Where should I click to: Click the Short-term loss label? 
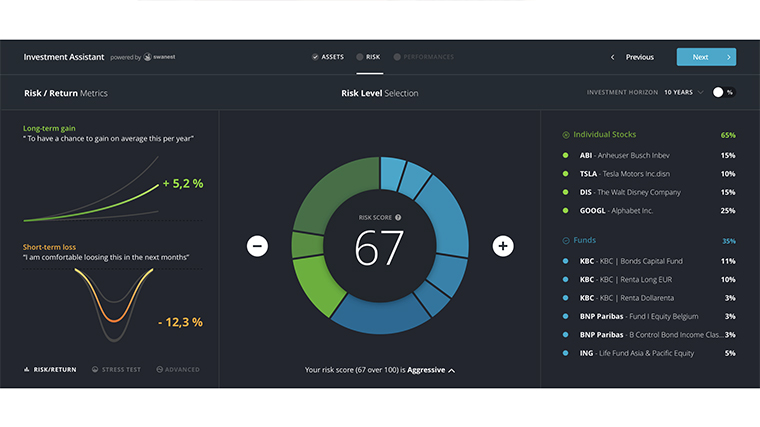click(49, 247)
